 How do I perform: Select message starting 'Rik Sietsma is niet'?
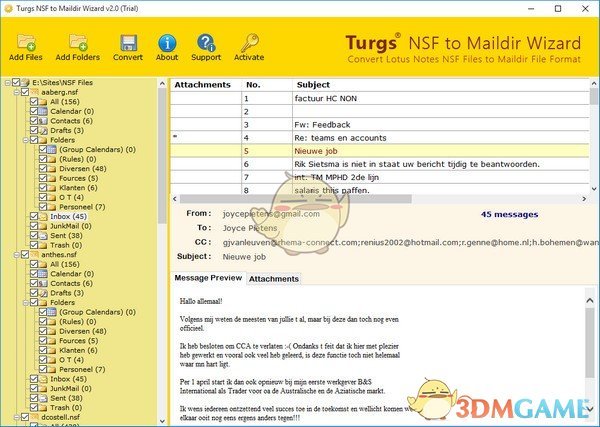[380, 164]
